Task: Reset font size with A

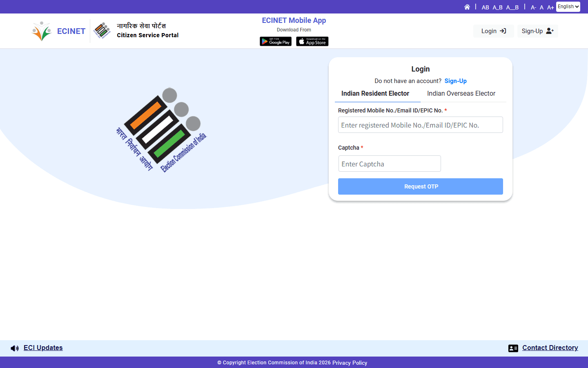Action: pos(541,7)
